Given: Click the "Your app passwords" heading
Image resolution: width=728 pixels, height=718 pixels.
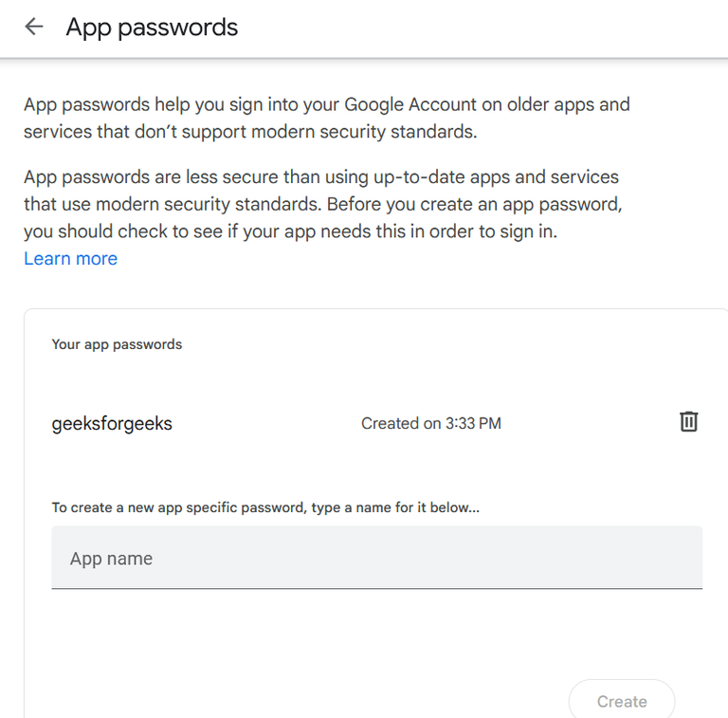Looking at the screenshot, I should click(x=117, y=344).
